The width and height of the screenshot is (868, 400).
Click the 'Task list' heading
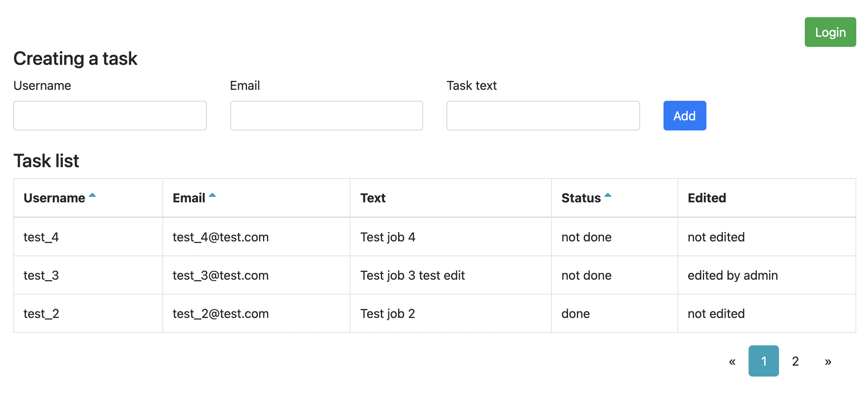46,161
